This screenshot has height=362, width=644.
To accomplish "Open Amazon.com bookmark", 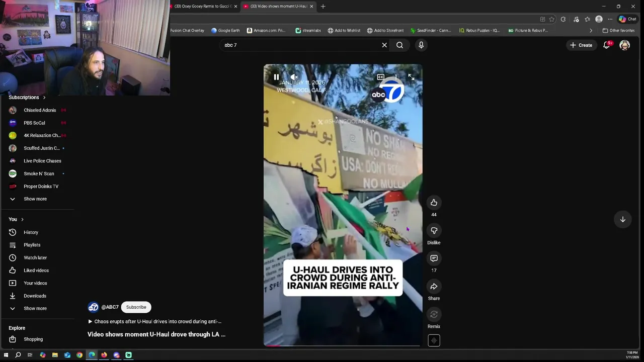I will point(266,31).
